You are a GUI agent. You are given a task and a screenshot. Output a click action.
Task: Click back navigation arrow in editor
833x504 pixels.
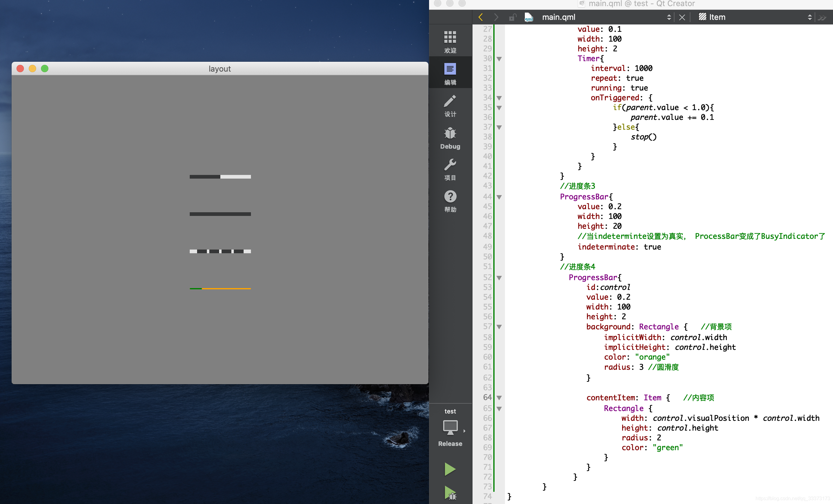point(481,16)
